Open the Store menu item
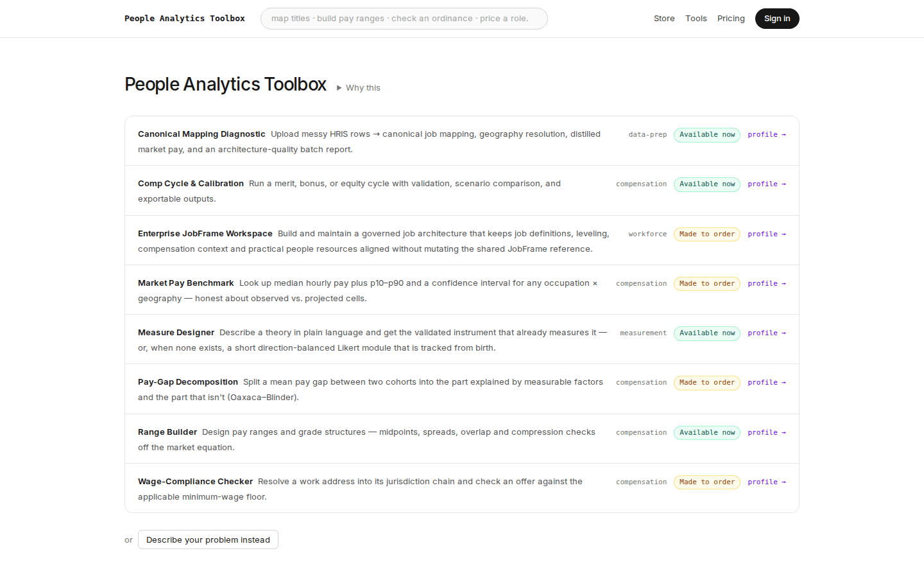This screenshot has width=924, height=578. point(664,19)
